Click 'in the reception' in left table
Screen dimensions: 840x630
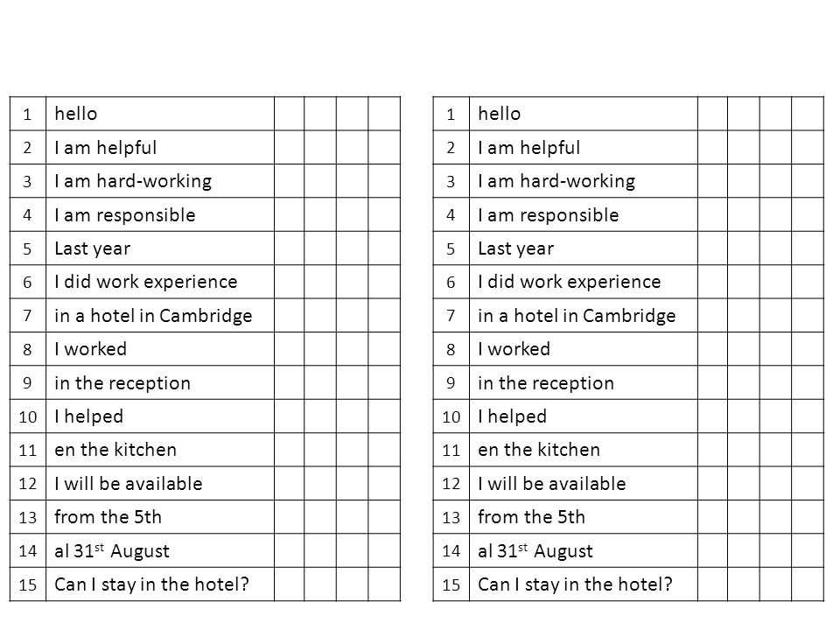pos(160,383)
